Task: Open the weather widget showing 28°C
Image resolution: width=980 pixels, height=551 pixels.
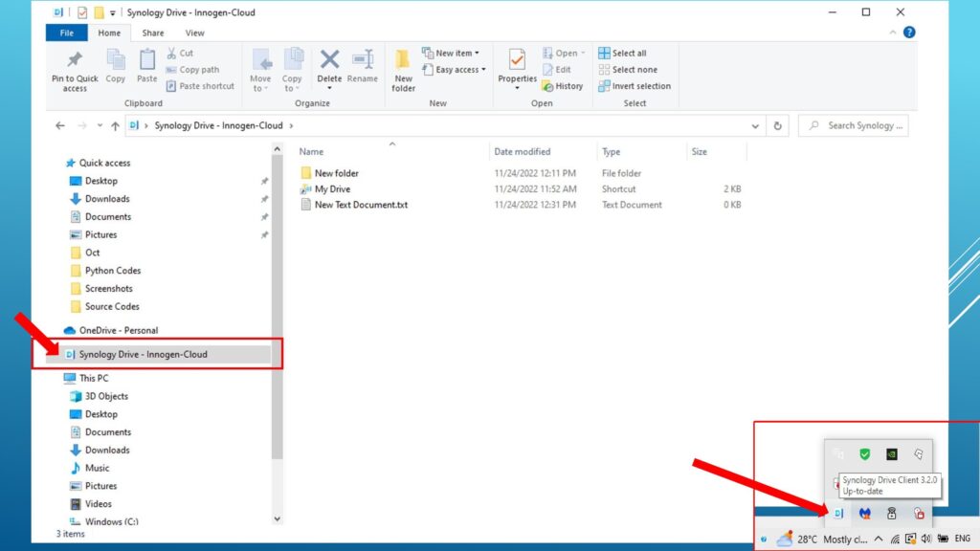Action: click(821, 539)
